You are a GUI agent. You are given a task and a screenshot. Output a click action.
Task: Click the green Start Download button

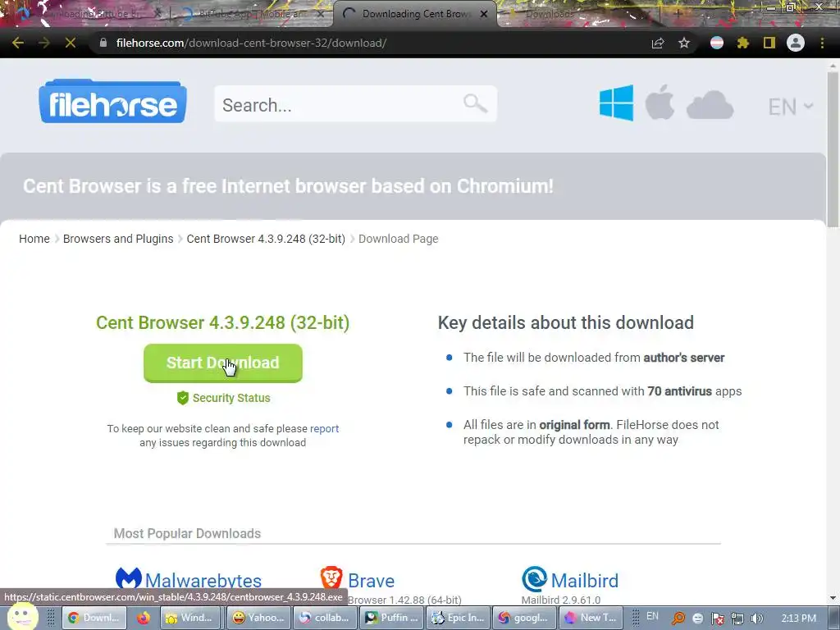coord(223,363)
